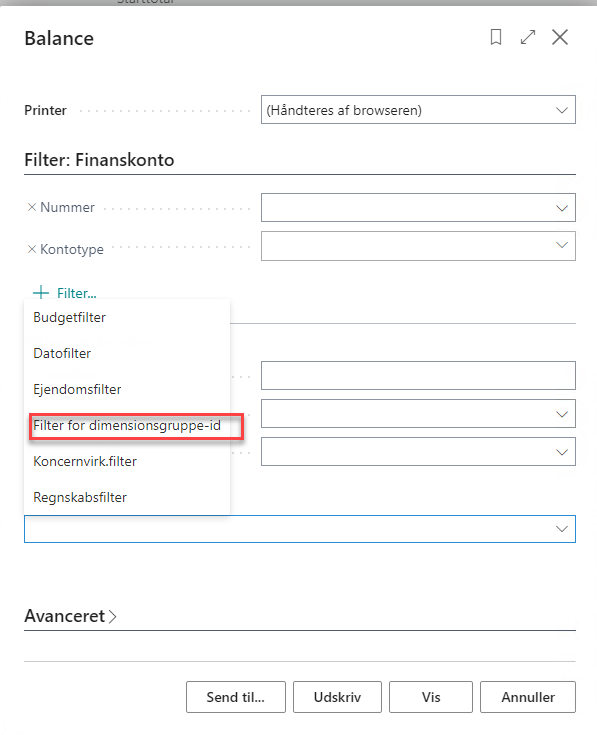Click the expand dialog arrows icon
Screen dimensions: 597x735
click(x=528, y=37)
